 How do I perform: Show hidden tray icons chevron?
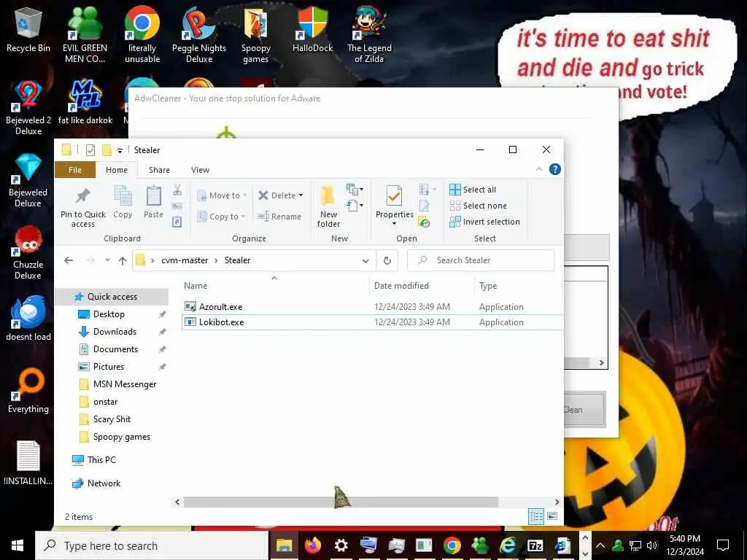[x=600, y=545]
